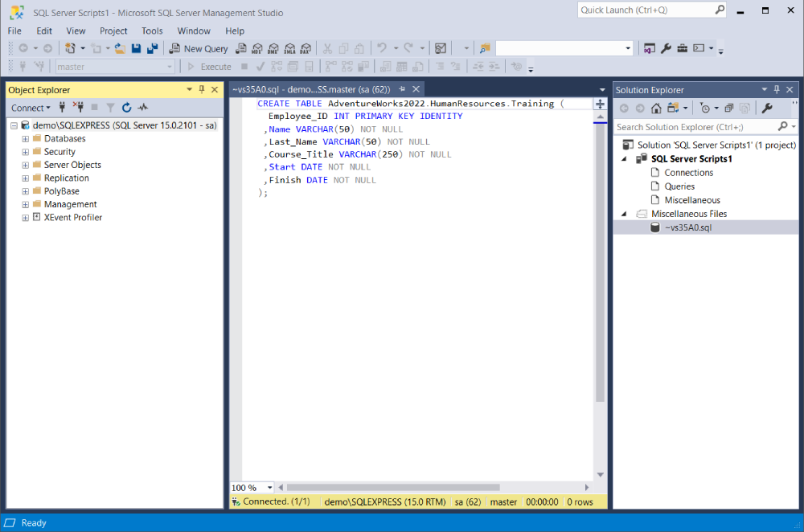
Task: Click the Save All icon
Action: tap(152, 48)
